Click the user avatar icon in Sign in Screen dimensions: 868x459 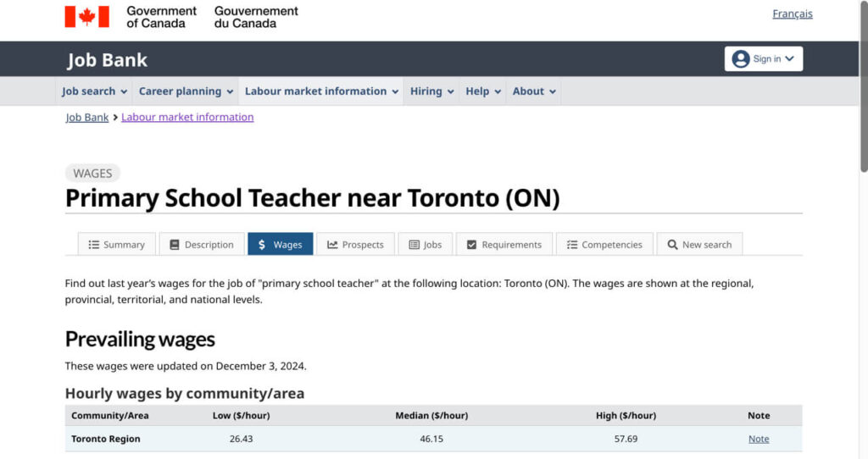(740, 58)
